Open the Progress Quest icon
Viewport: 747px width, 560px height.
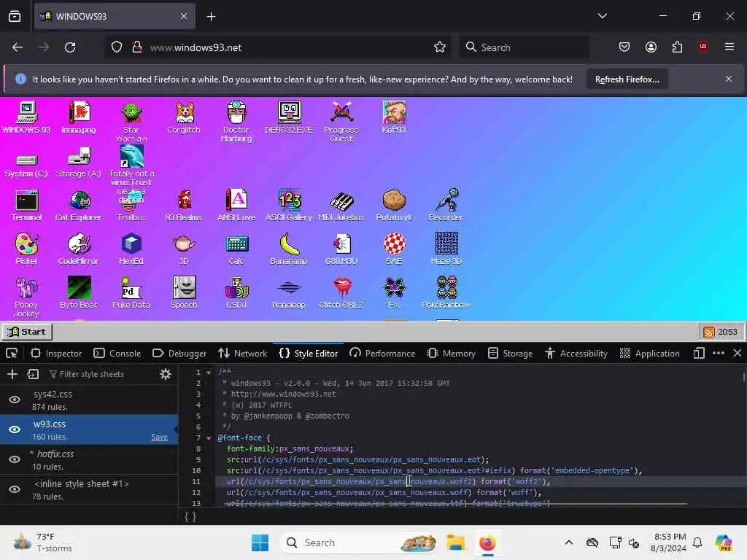(341, 122)
